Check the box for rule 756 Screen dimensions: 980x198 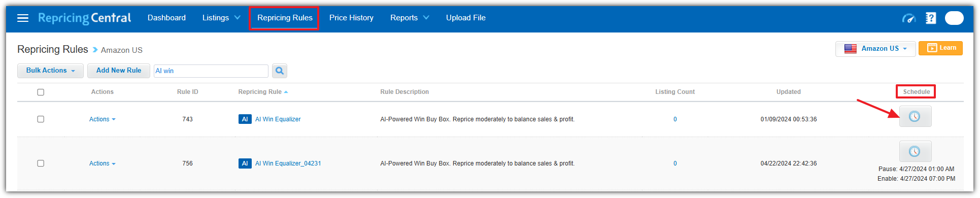41,163
